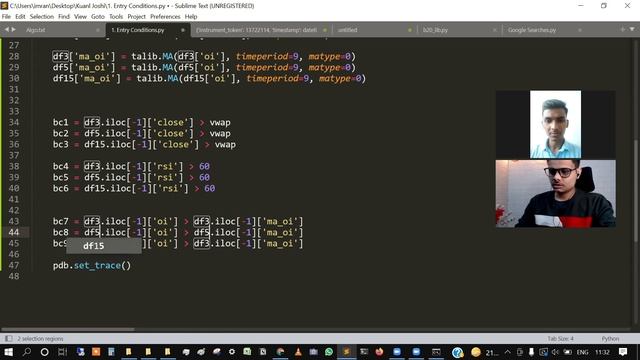Open the volume control in the tray
Image resolution: width=640 pixels, height=360 pixels.
[555, 352]
